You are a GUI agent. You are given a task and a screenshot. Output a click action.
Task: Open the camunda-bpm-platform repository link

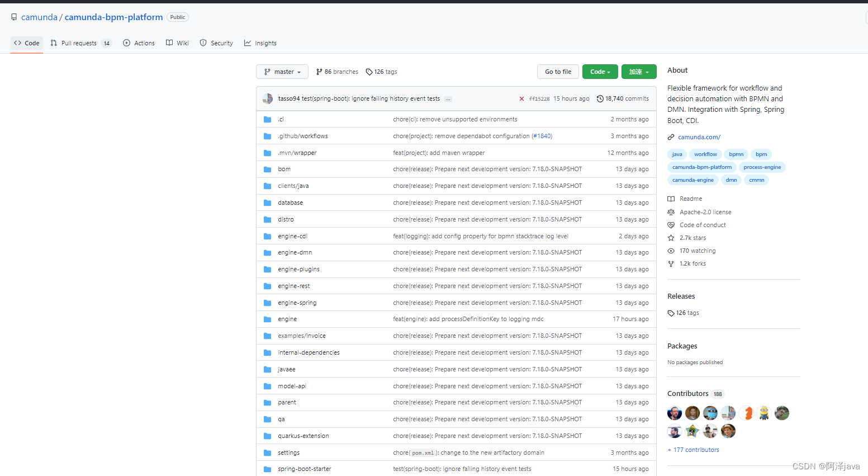(113, 17)
